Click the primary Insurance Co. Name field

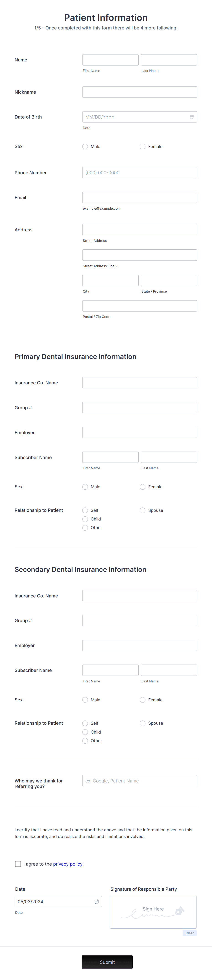coord(140,382)
